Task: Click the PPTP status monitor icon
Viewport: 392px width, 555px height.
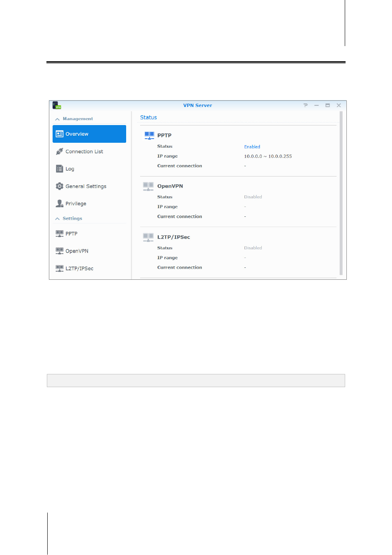Action: coord(149,135)
